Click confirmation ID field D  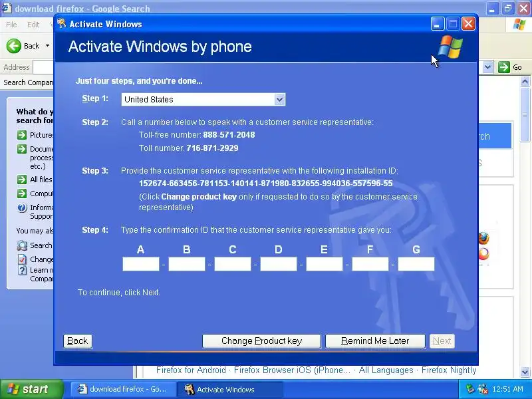coord(279,264)
